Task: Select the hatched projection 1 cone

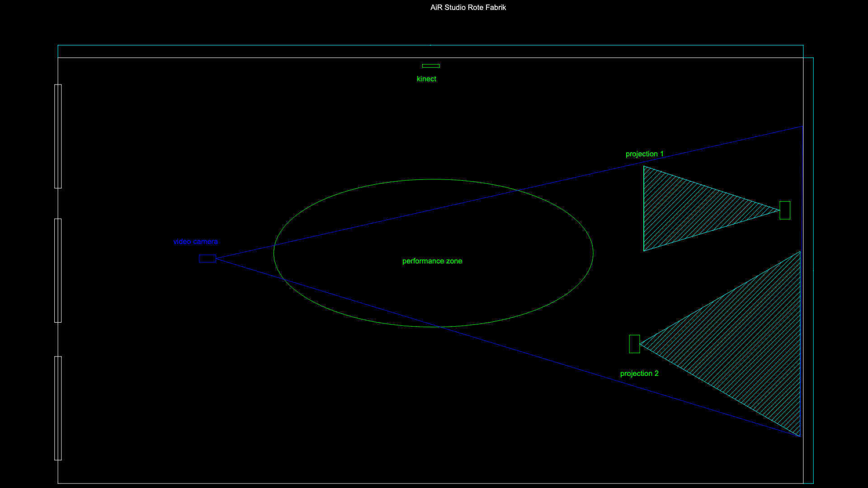Action: click(687, 209)
